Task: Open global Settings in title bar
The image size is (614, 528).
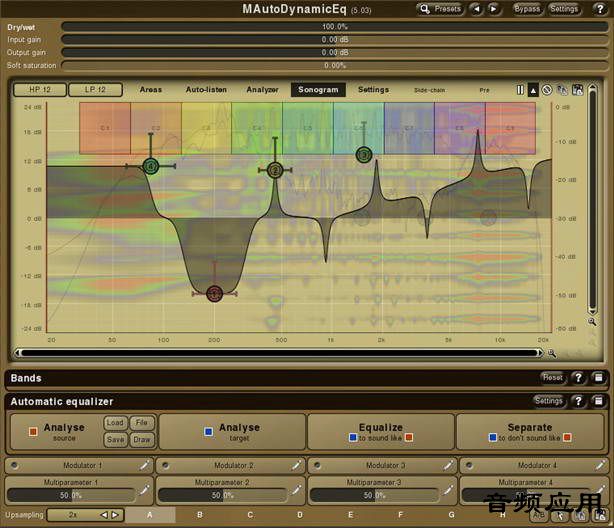Action: [564, 9]
